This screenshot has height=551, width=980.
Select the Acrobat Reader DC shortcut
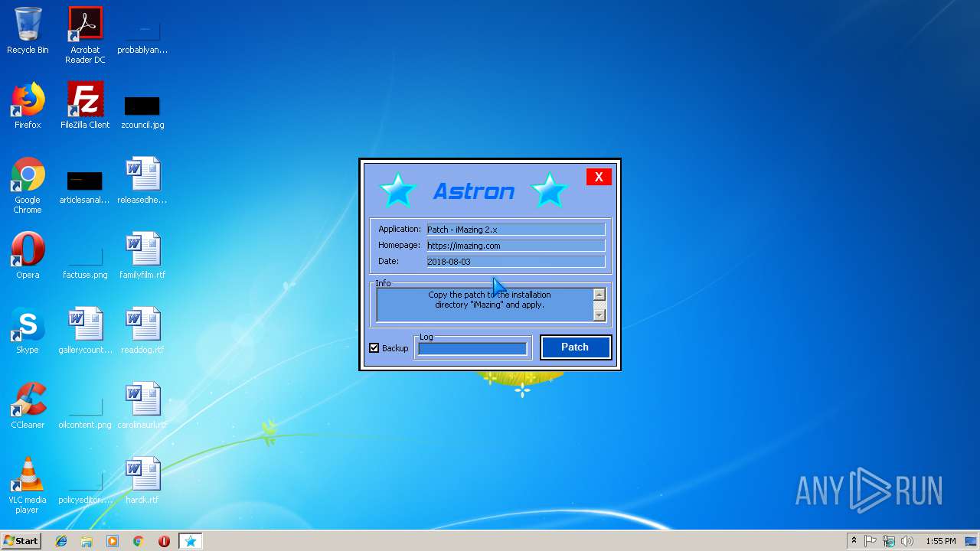tap(85, 35)
